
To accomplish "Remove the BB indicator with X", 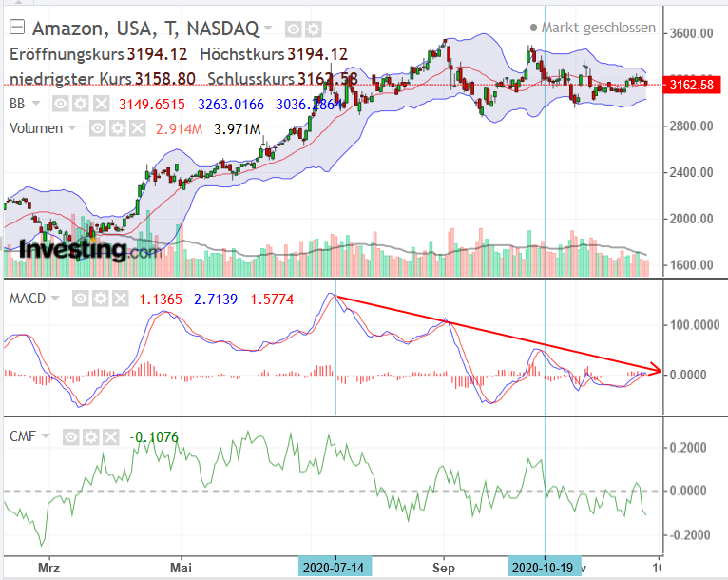I will coord(101,104).
